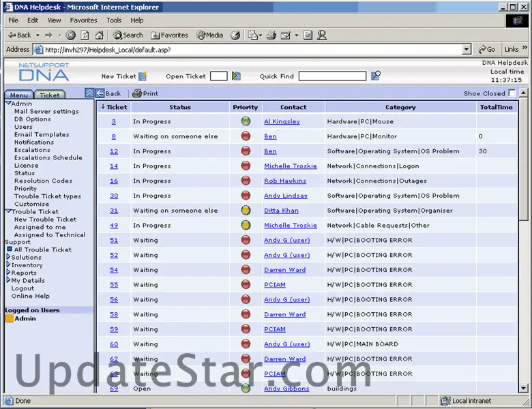This screenshot has width=532, height=409.
Task: Open the File menu
Action: point(13,20)
